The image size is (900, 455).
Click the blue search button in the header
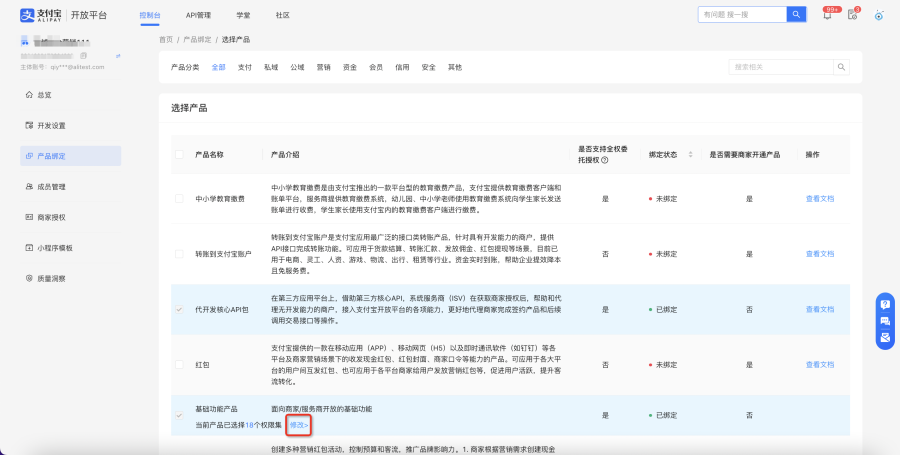coord(796,14)
